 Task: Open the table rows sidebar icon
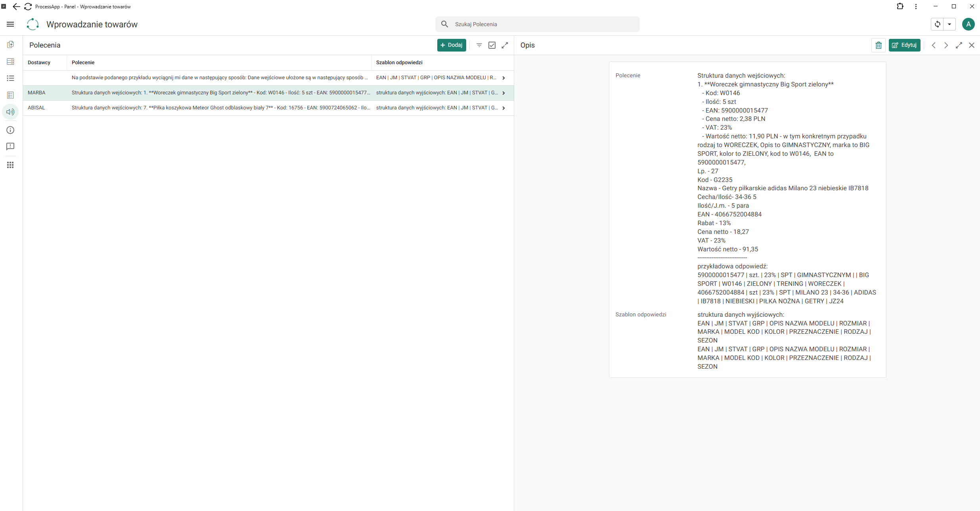pos(10,61)
